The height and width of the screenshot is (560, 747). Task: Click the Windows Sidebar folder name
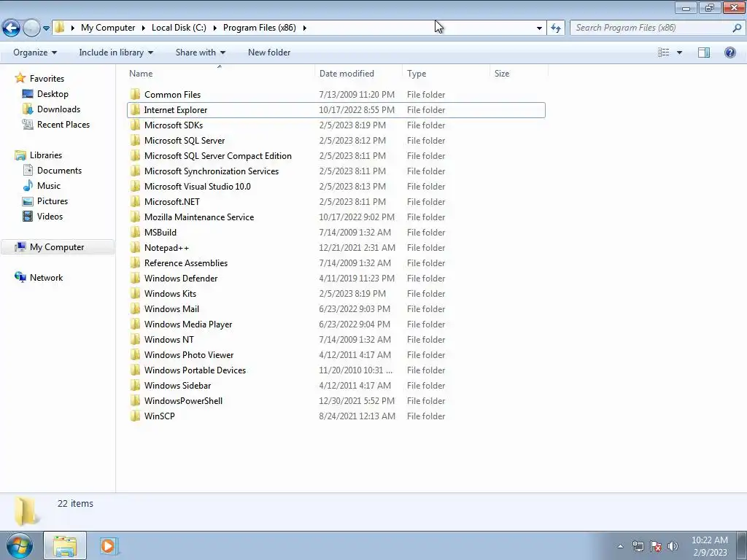coord(178,385)
